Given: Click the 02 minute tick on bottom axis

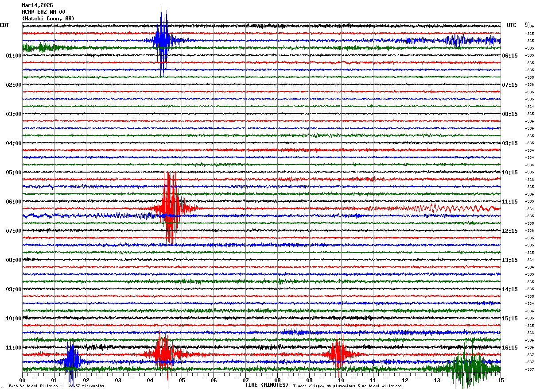Looking at the screenshot, I should 86,380.
